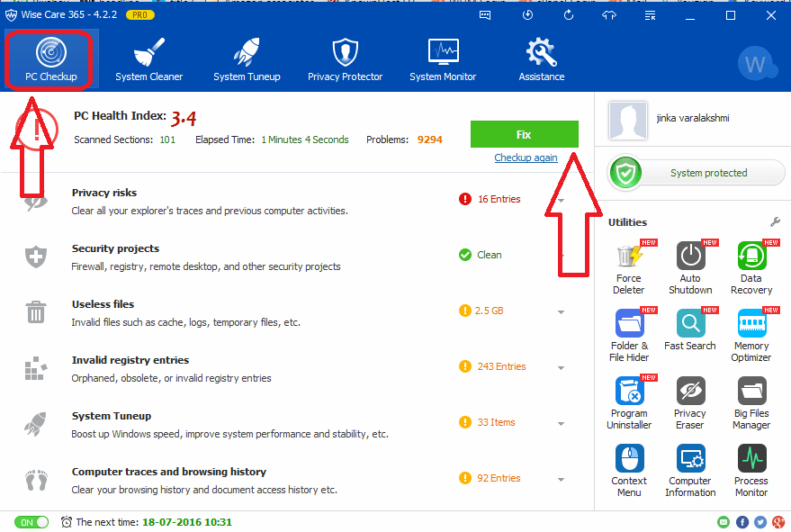Select the 'Useless files' heading

pos(103,304)
